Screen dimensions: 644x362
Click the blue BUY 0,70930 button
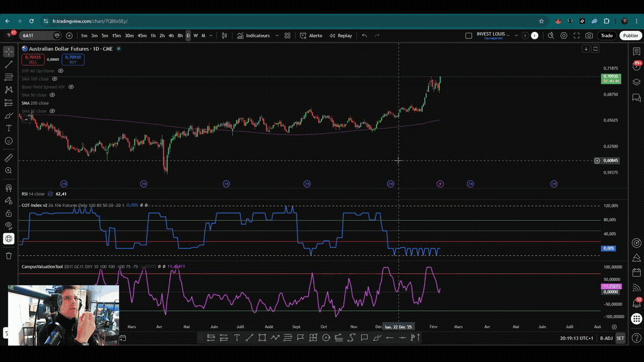pos(73,60)
